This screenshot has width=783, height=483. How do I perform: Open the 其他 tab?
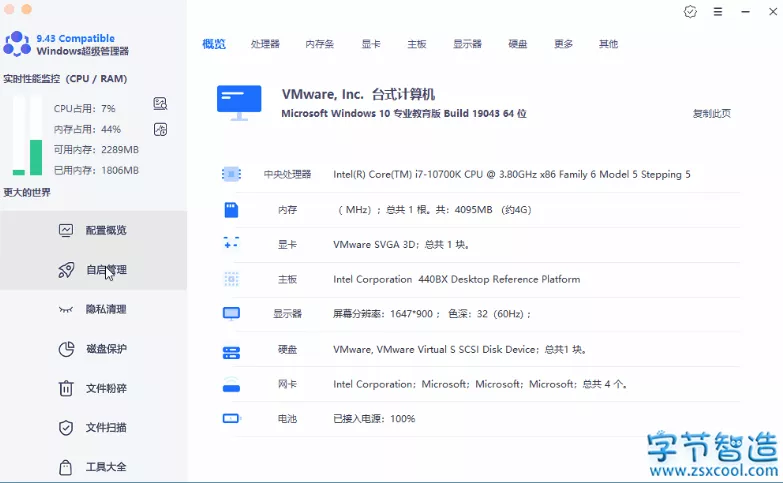[x=608, y=44]
